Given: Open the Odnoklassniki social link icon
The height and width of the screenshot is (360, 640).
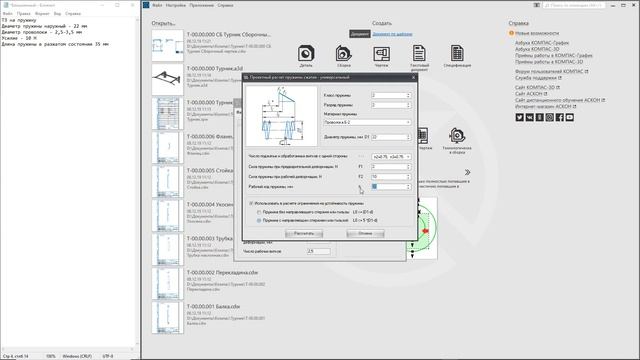Looking at the screenshot, I should pos(539,117).
